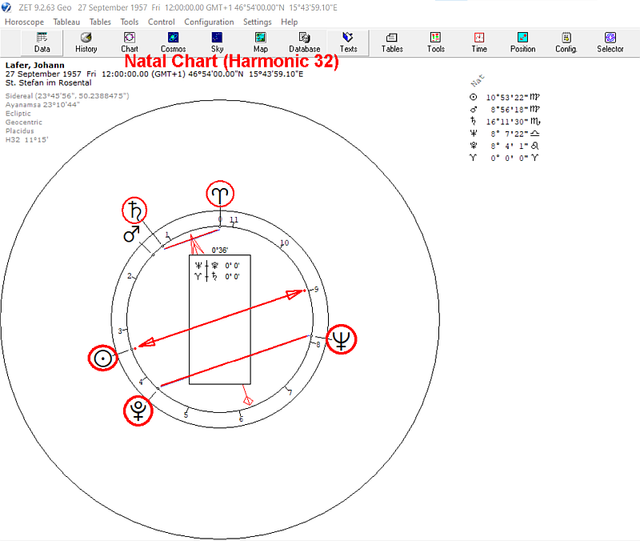
Task: Open the Tableau menu
Action: click(x=67, y=22)
